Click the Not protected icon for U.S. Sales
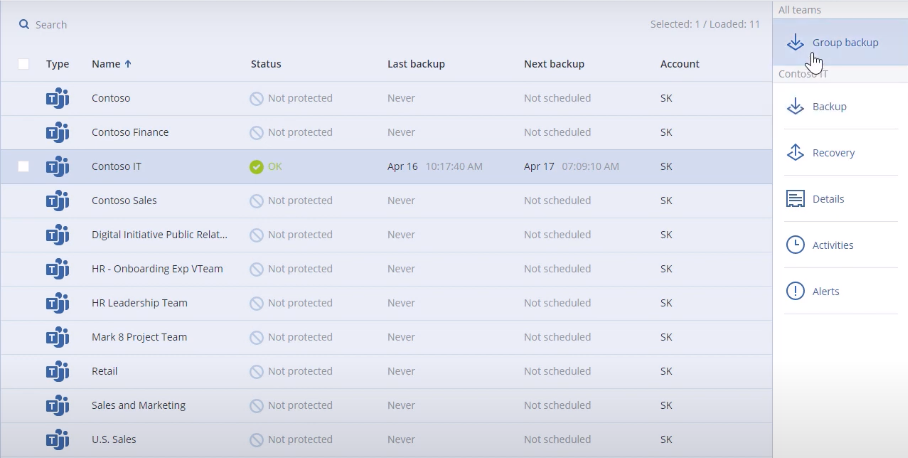The width and height of the screenshot is (908, 458). click(x=257, y=440)
